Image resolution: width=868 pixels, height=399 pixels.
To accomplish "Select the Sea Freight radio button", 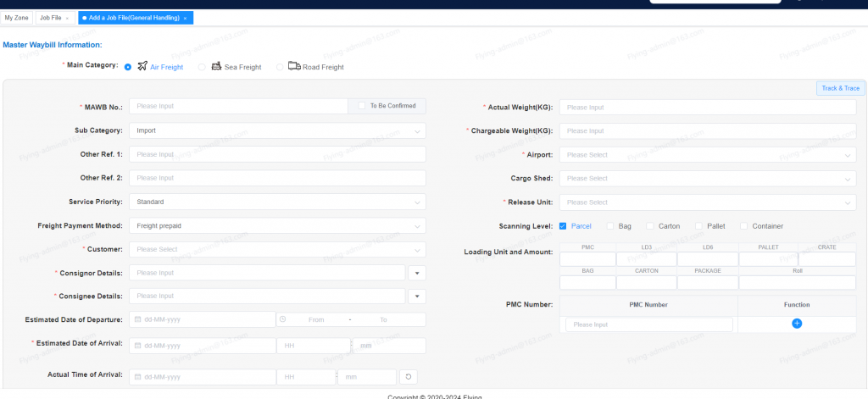I will [202, 67].
